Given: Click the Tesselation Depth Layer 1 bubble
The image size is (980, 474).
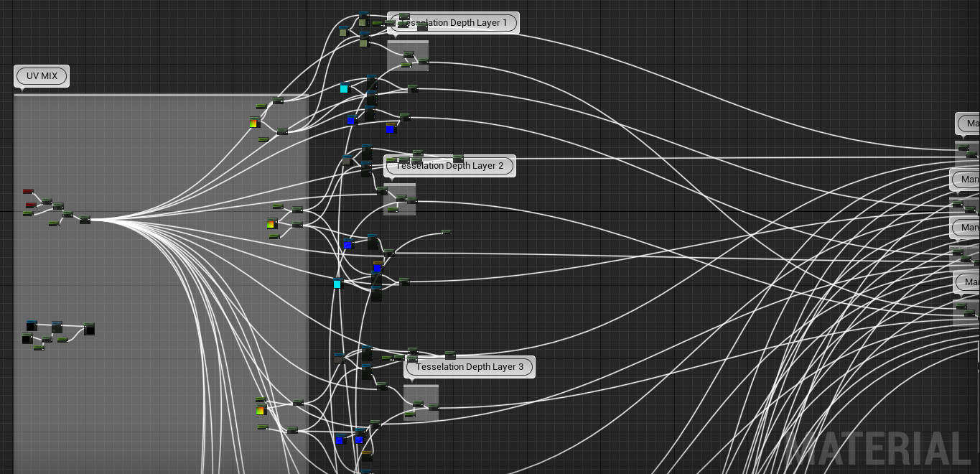Looking at the screenshot, I should 452,23.
